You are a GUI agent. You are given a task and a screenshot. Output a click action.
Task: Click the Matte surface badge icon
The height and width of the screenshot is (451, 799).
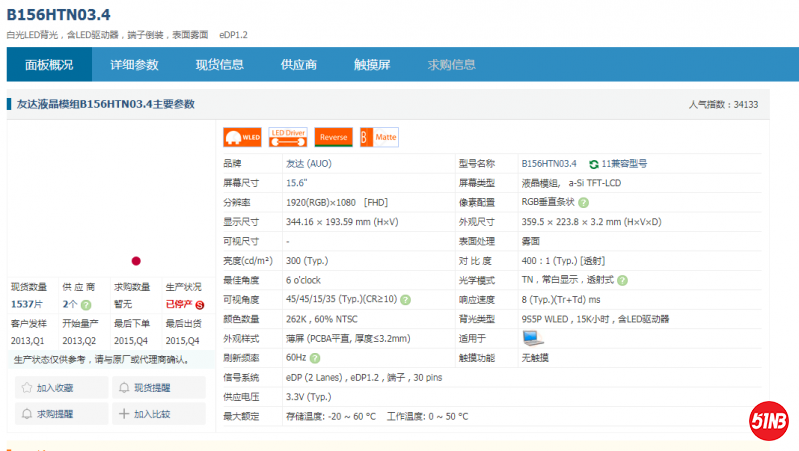(379, 137)
